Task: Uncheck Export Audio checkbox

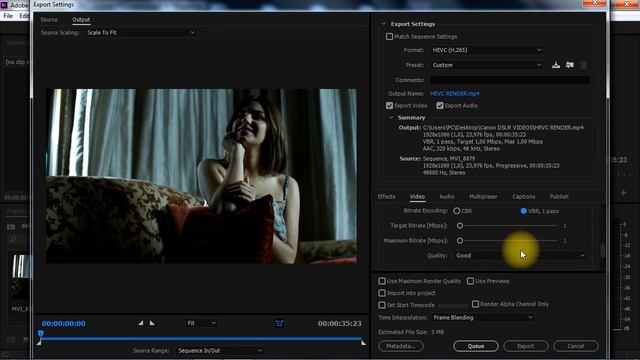Action: coord(440,105)
